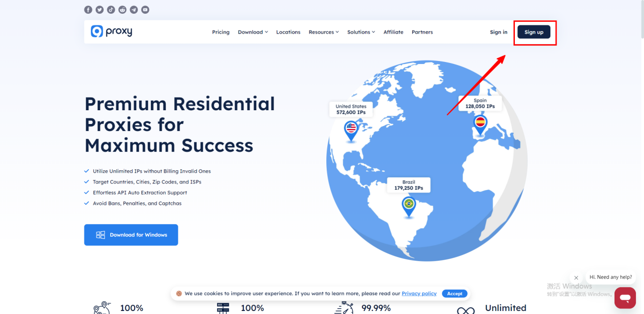Click the 99.99% statistic text
The image size is (644, 314).
tap(376, 308)
